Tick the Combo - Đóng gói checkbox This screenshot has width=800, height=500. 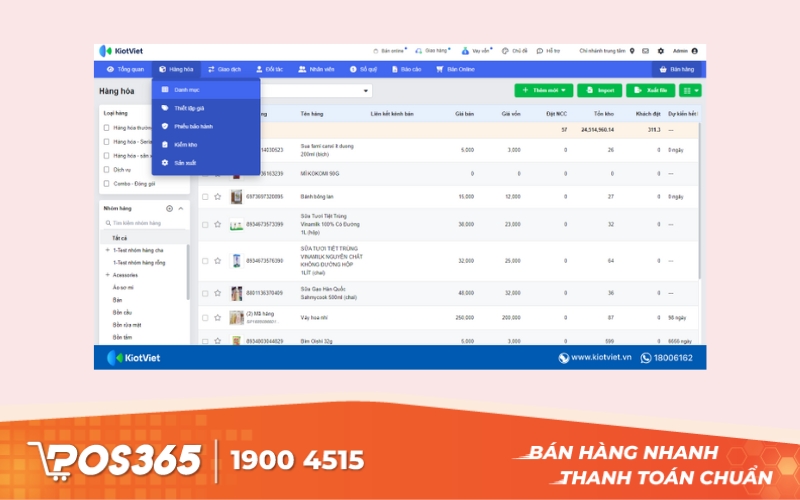click(x=107, y=184)
